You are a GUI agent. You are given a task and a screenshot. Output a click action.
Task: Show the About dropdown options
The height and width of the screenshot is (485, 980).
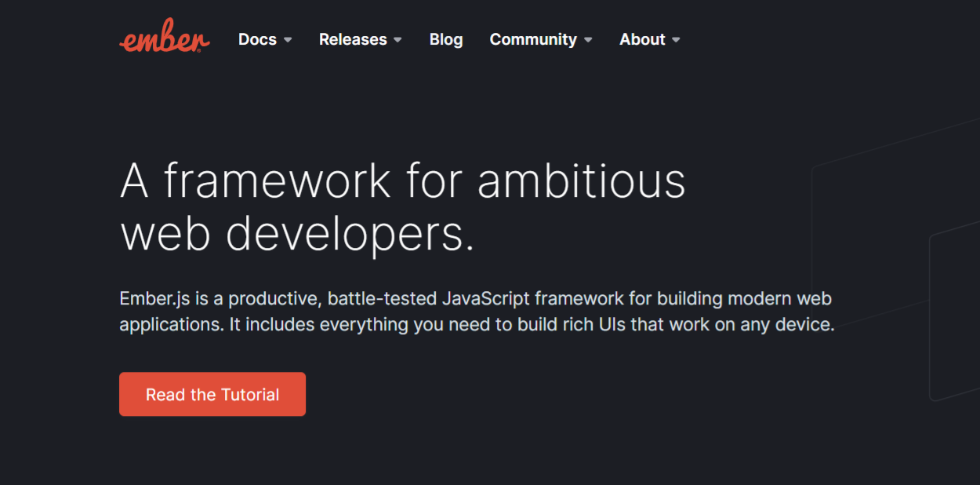(x=642, y=39)
